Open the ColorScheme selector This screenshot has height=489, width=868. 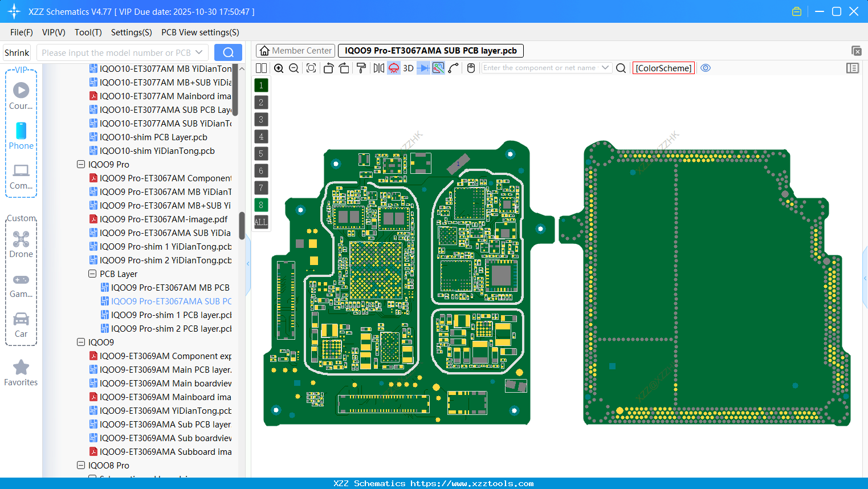pyautogui.click(x=663, y=68)
